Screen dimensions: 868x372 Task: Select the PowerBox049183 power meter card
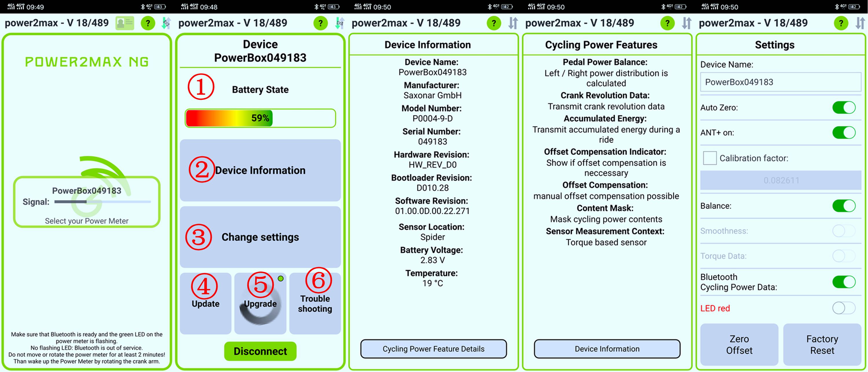(x=87, y=202)
